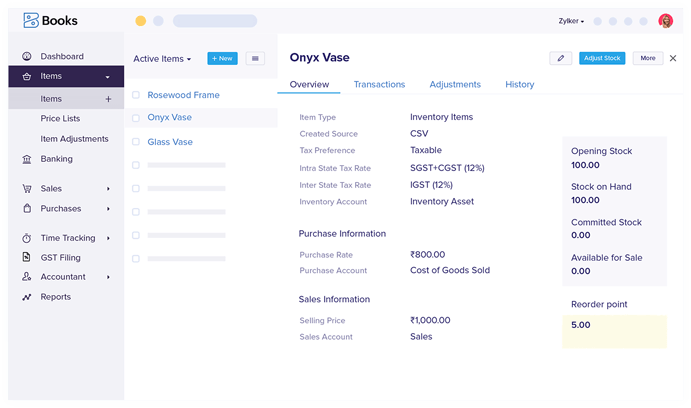Click the + New button

pos(223,58)
